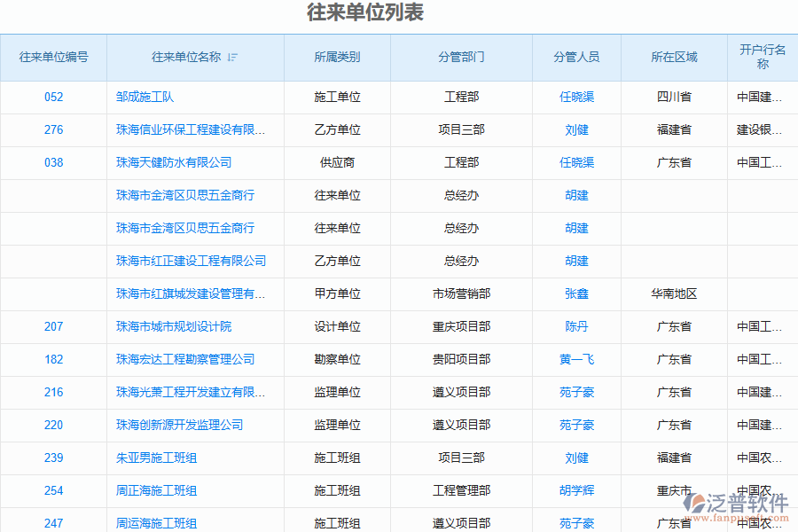The image size is (798, 532).
Task: Click sort icon beside 往来单位名称 header
Action: 232,58
